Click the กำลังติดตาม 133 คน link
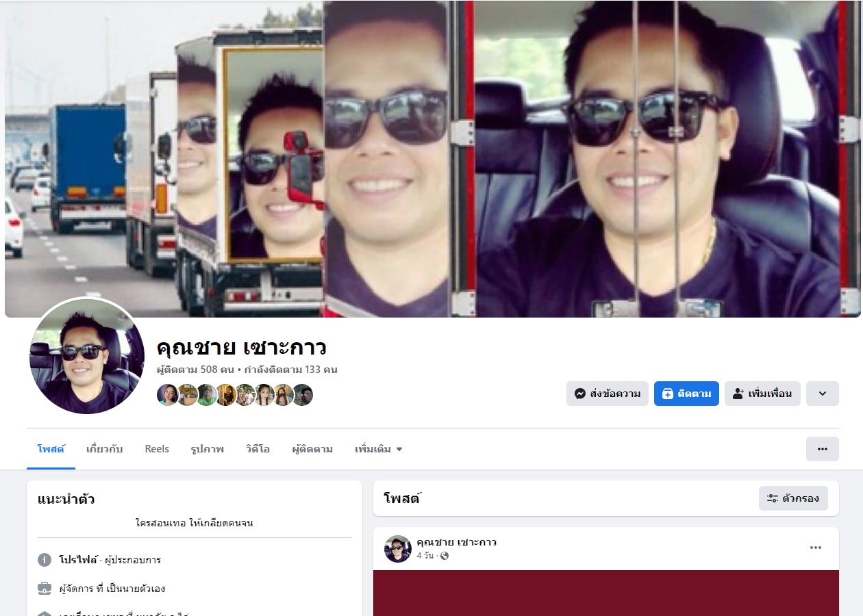Screen dimensions: 863x616 (x=291, y=370)
